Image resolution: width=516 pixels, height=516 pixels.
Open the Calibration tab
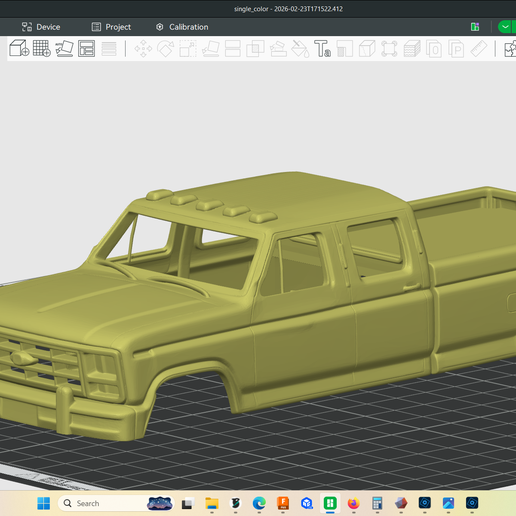[x=182, y=27]
